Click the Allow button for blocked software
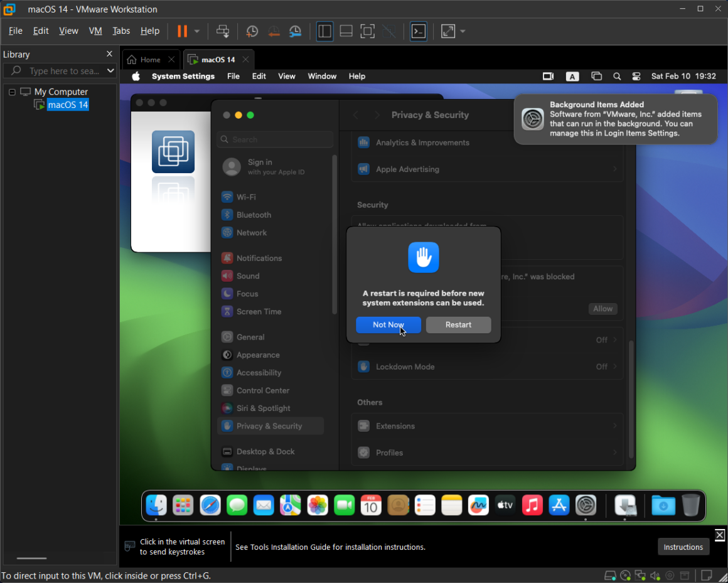The width and height of the screenshot is (728, 583). [x=602, y=309]
